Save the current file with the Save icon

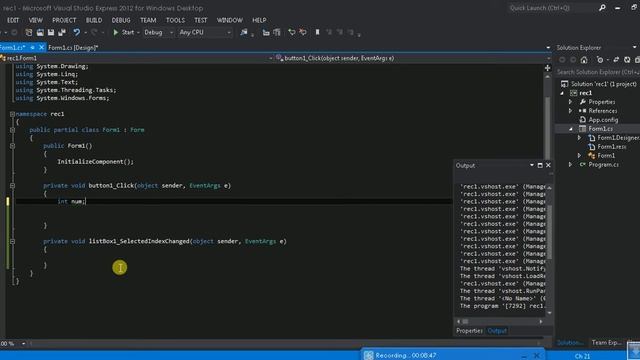[x=51, y=32]
